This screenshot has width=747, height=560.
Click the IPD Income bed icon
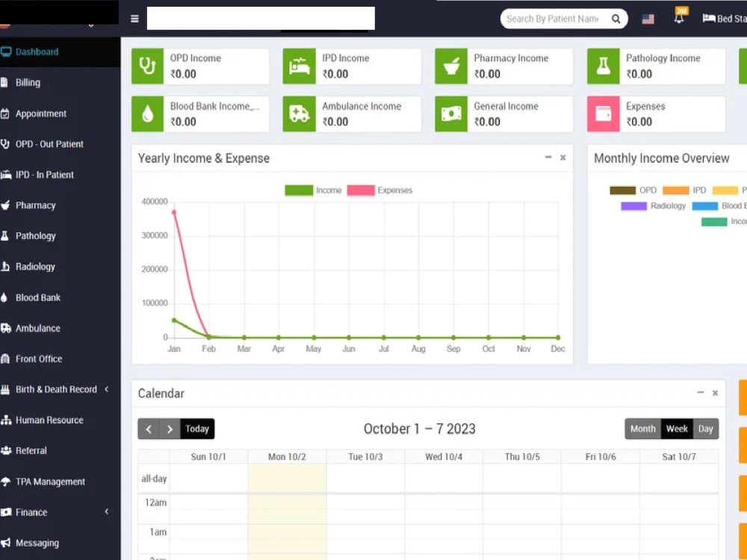pos(300,66)
